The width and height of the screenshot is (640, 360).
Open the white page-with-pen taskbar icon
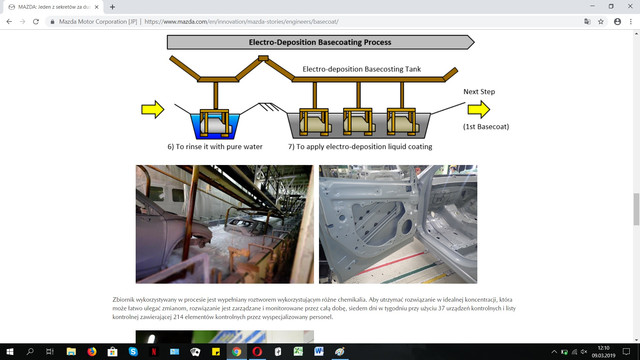click(278, 351)
